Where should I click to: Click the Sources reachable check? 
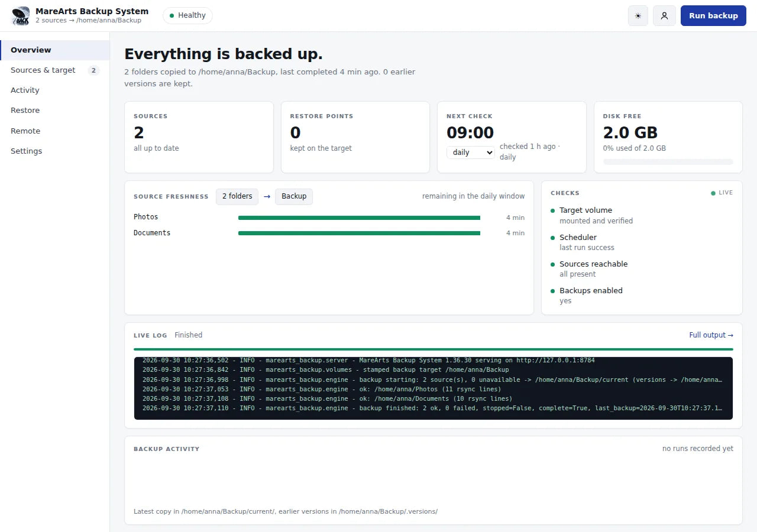(x=642, y=269)
